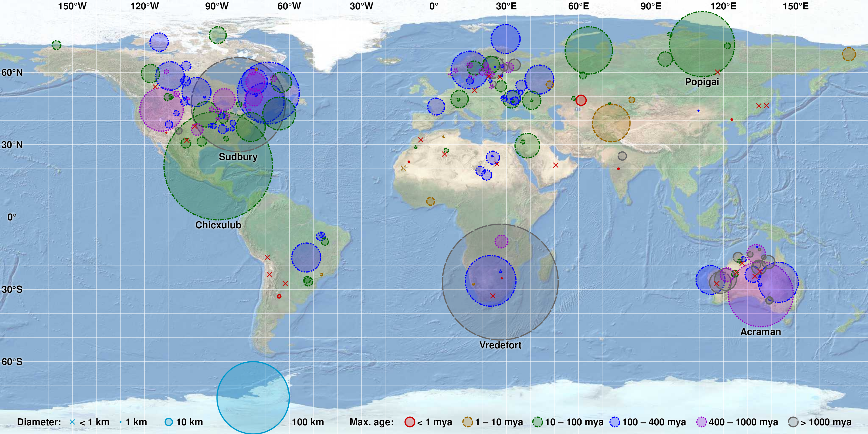Viewport: 868px width, 434px height.
Task: Click the gray '> 1000 mya' legend circle
Action: (793, 422)
